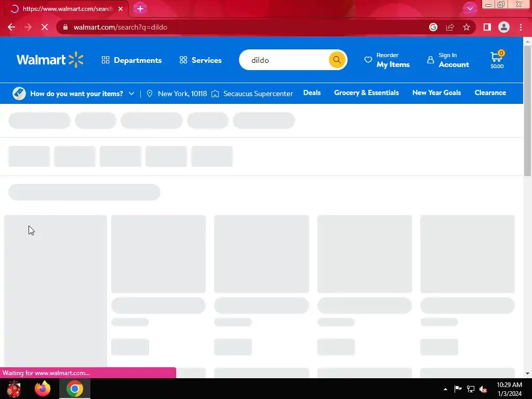Open Grocery & Essentials link
The width and height of the screenshot is (532, 399).
366,92
